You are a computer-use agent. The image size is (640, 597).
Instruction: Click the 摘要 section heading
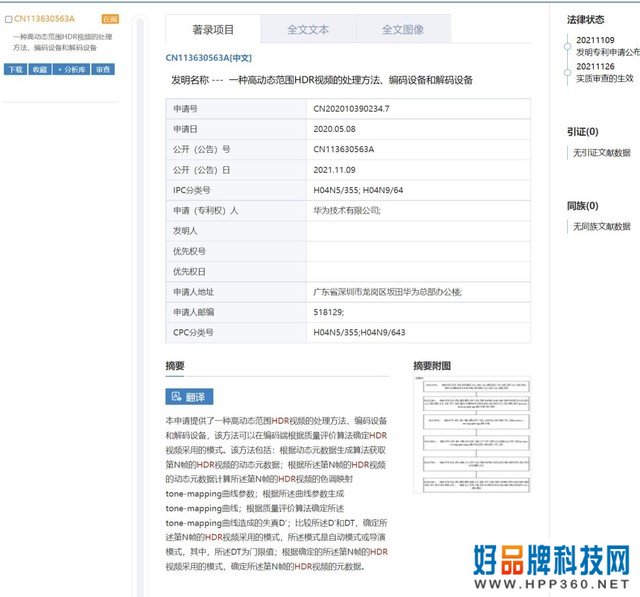point(175,366)
